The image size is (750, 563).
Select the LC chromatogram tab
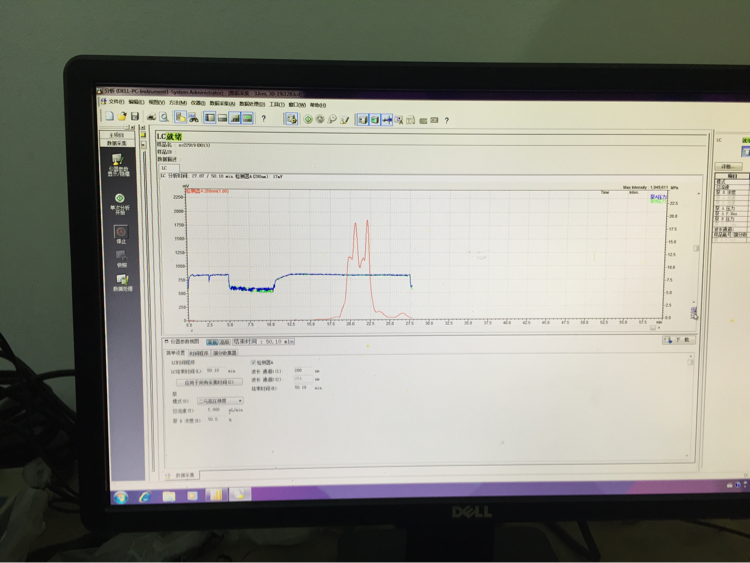point(168,168)
